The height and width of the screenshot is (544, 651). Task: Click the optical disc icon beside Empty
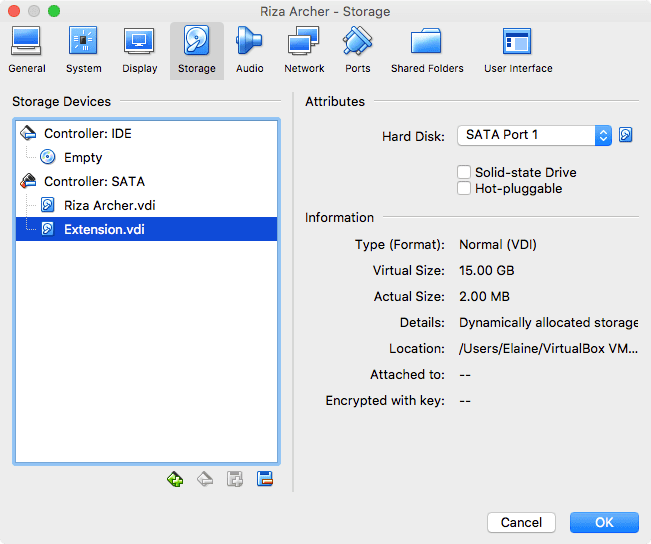[48, 157]
